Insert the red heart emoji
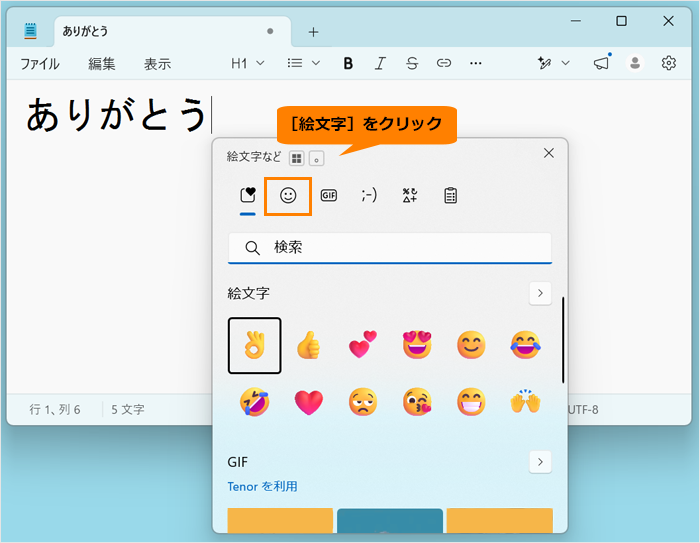Viewport: 700px width, 543px height. (308, 402)
